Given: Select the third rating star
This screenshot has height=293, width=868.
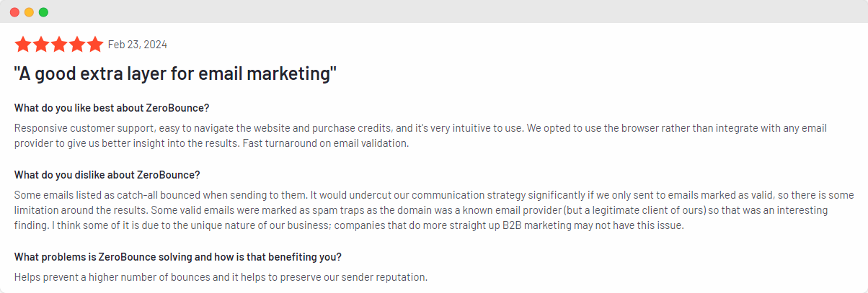Looking at the screenshot, I should pyautogui.click(x=59, y=45).
